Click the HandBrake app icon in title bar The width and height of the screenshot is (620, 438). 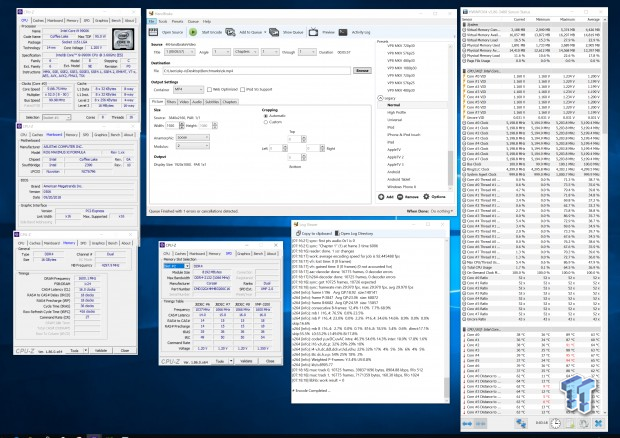coord(151,13)
